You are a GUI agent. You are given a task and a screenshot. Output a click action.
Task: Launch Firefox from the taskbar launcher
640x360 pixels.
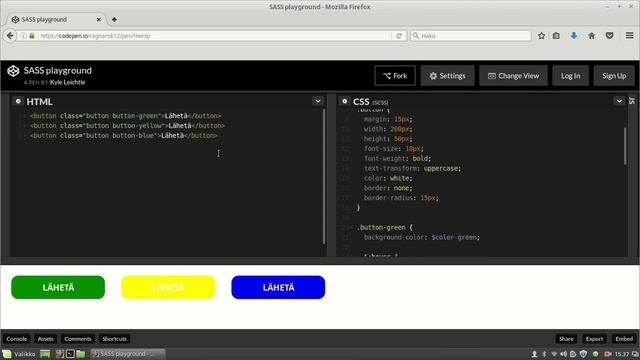pyautogui.click(x=60, y=354)
